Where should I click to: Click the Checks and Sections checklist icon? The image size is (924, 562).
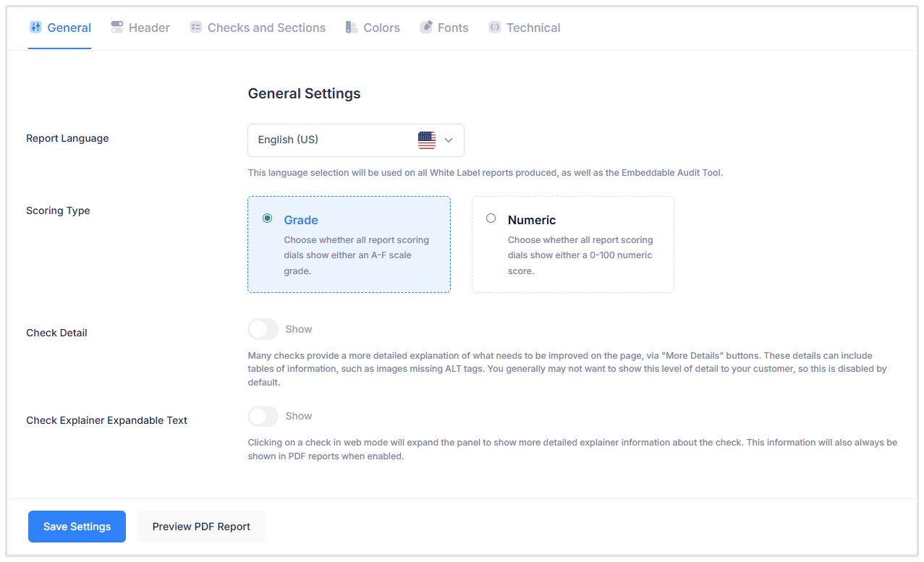click(x=195, y=27)
